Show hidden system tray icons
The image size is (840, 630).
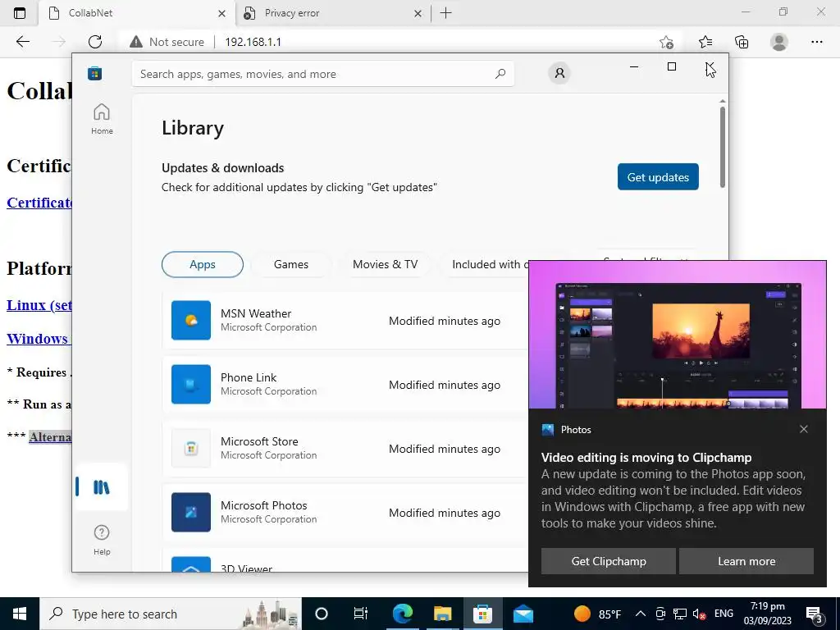(641, 614)
